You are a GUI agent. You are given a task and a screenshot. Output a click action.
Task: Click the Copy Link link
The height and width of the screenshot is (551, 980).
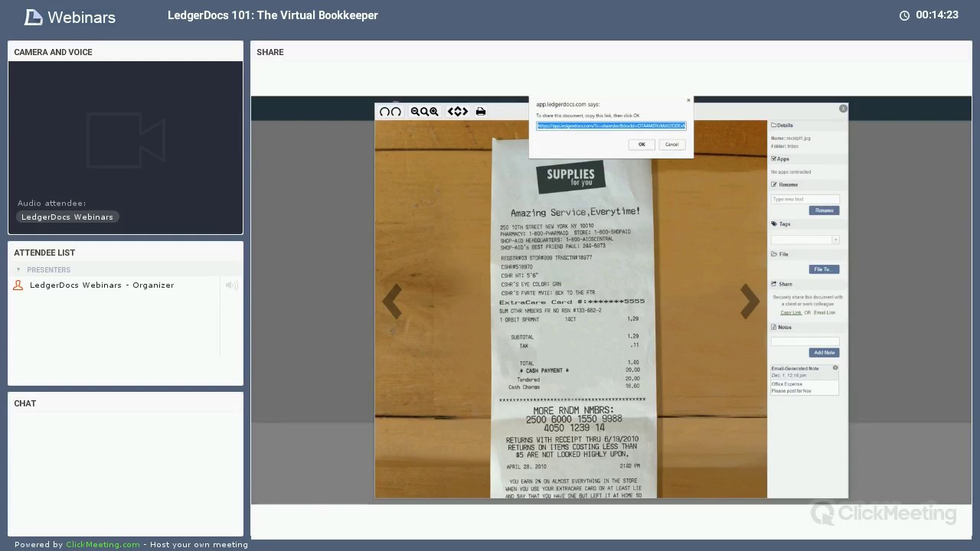791,312
